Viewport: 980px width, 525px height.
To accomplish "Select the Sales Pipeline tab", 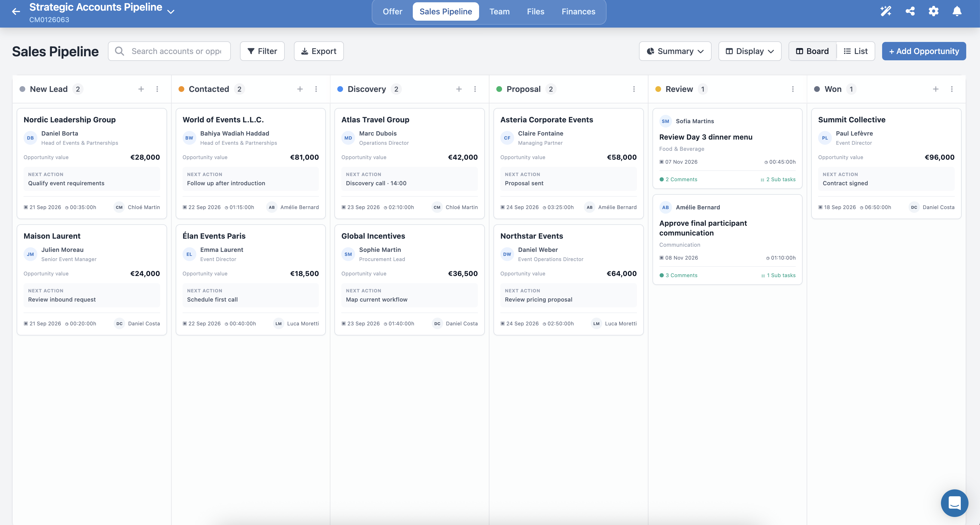I will [x=446, y=11].
